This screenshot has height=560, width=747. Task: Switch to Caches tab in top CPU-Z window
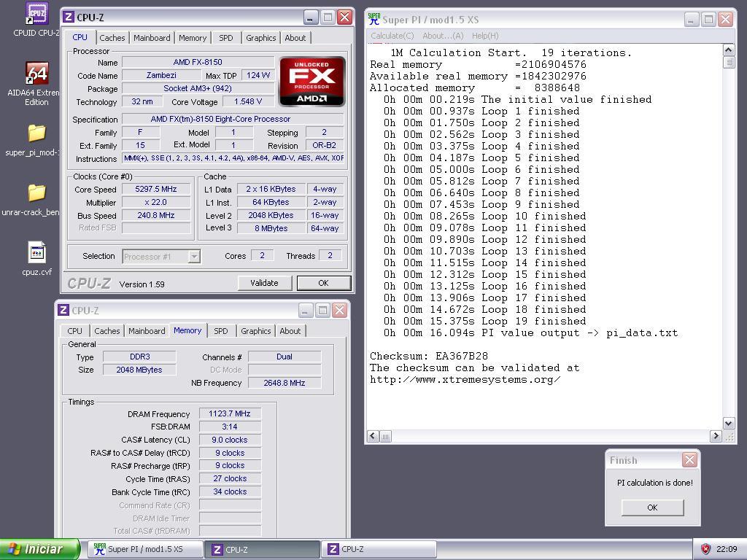coord(112,38)
